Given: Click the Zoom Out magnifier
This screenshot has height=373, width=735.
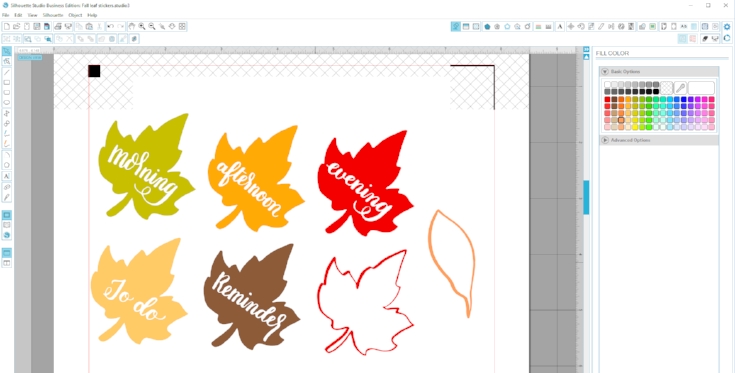Looking at the screenshot, I should tap(152, 27).
